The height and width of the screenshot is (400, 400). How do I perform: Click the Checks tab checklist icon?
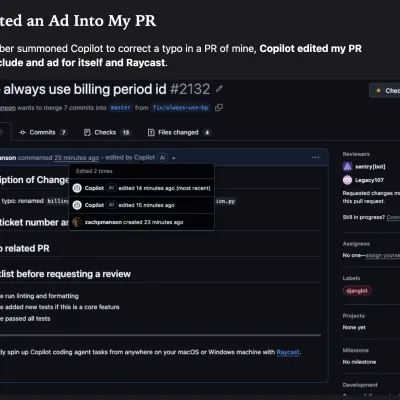[87, 133]
